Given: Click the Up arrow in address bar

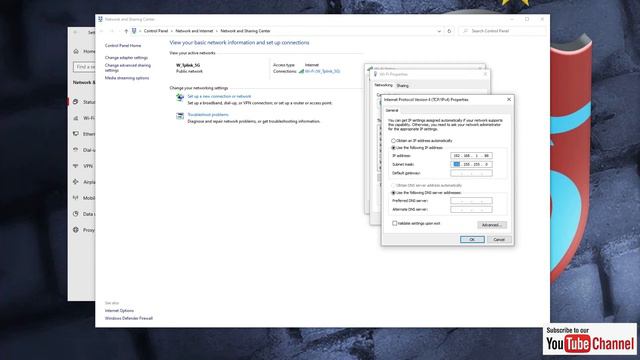Looking at the screenshot, I should click(x=126, y=31).
